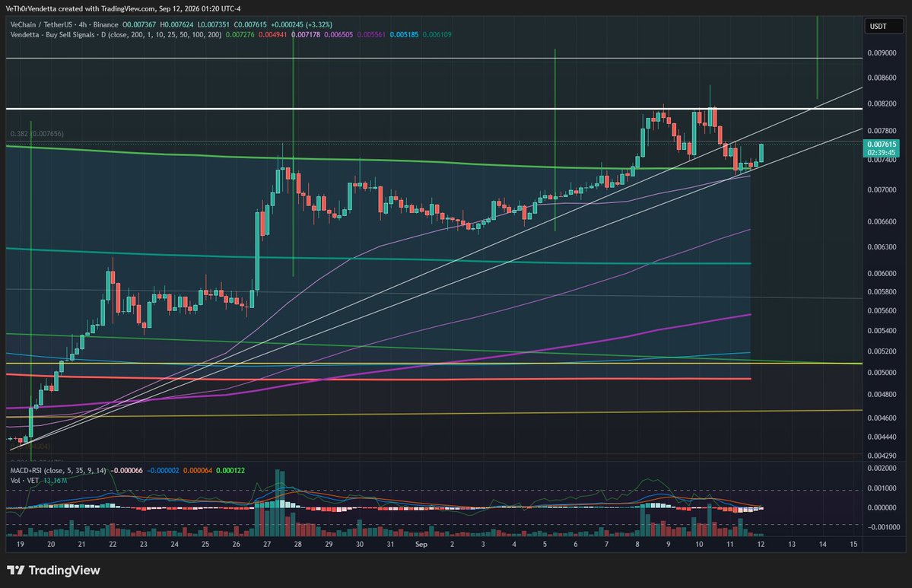Click the 0.005800 price axis label
Image resolution: width=912 pixels, height=588 pixels.
882,292
